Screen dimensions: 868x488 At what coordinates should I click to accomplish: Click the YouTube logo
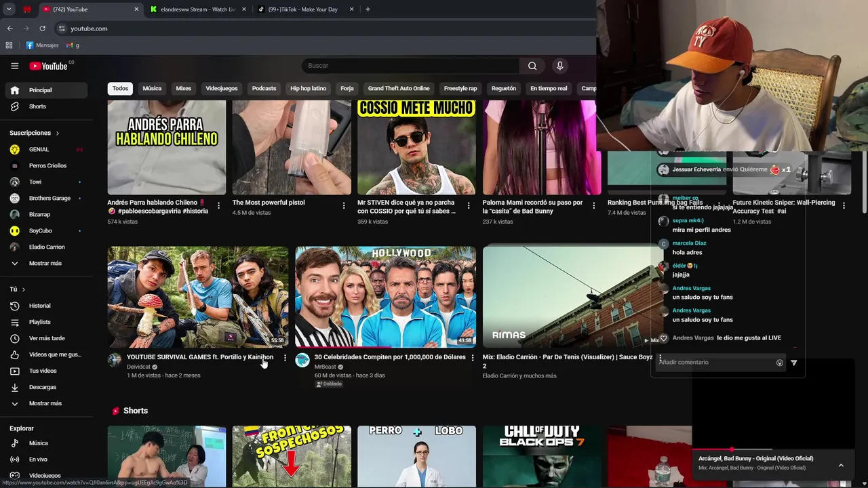(48, 66)
